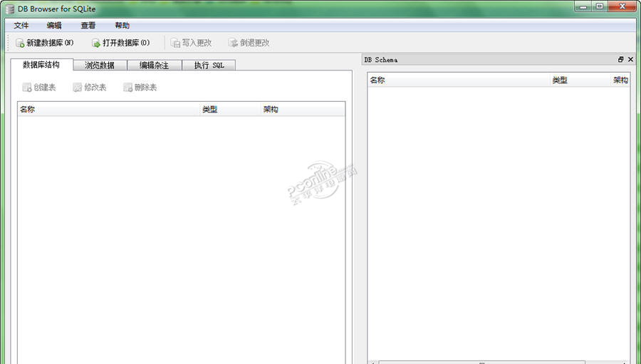The height and width of the screenshot is (364, 641).
Task: Click the 架构 column header in main structure list
Action: 303,109
